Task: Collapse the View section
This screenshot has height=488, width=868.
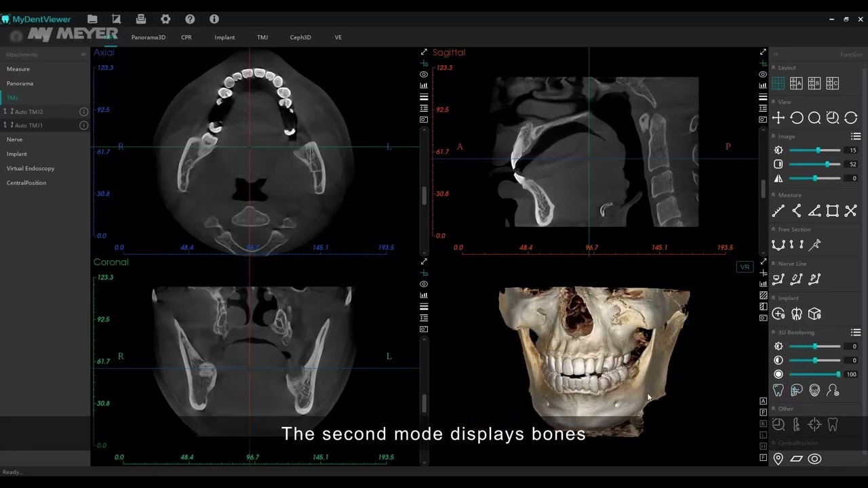Action: coord(774,102)
